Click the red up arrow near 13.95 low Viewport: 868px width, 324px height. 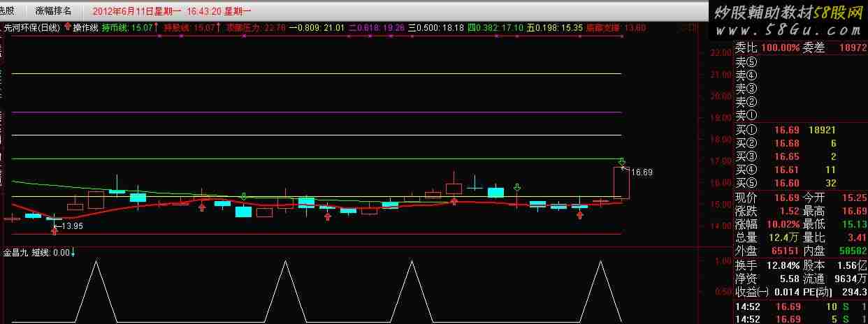[55, 230]
